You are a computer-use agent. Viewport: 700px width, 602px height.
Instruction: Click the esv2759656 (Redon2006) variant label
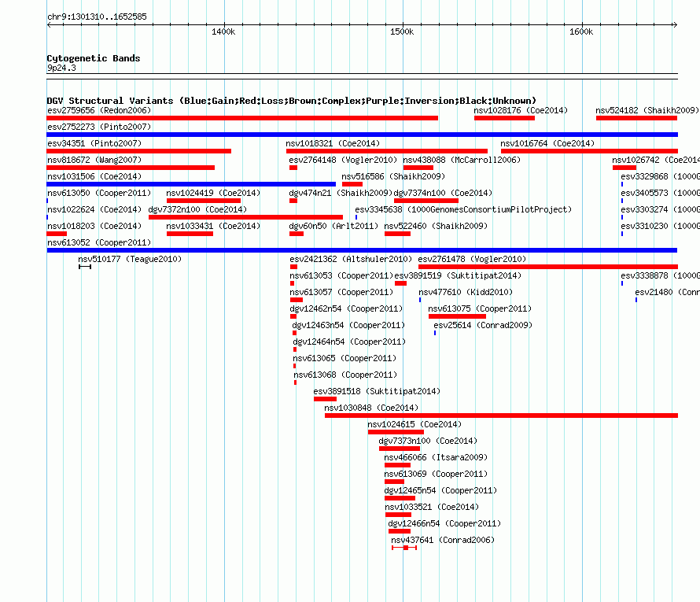tap(99, 110)
